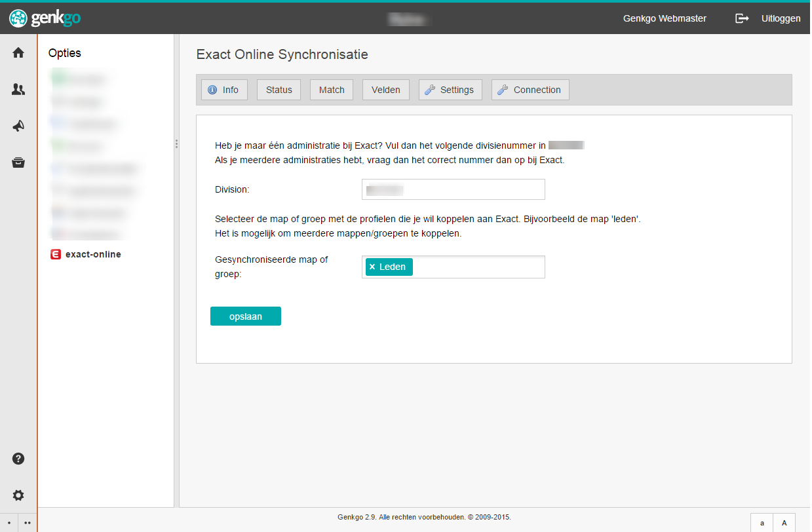The image size is (812, 532).
Task: Click the Genkgo logo
Action: 45,18
